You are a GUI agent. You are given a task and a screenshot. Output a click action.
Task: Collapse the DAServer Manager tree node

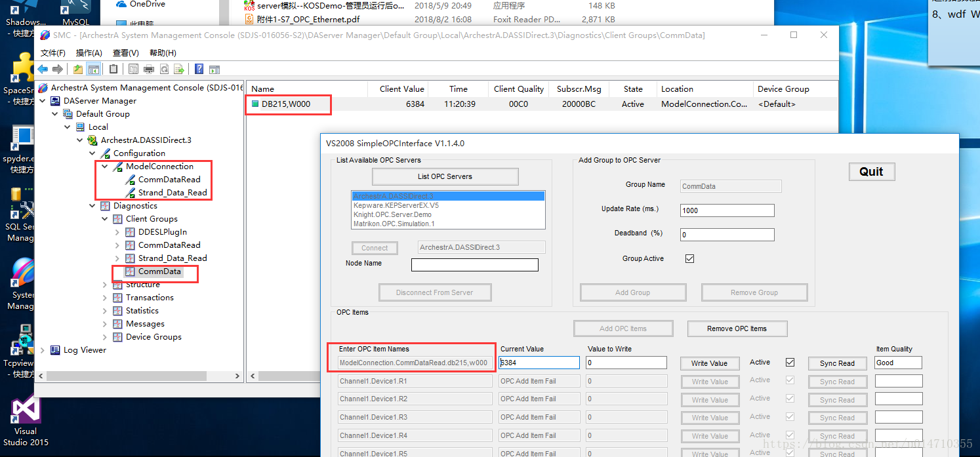pos(43,101)
